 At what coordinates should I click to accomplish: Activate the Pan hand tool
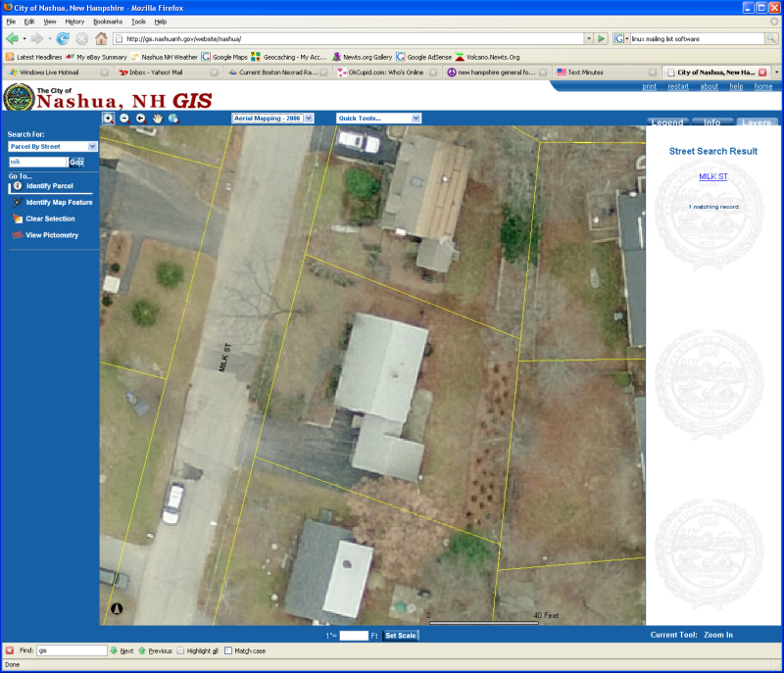pyautogui.click(x=157, y=118)
